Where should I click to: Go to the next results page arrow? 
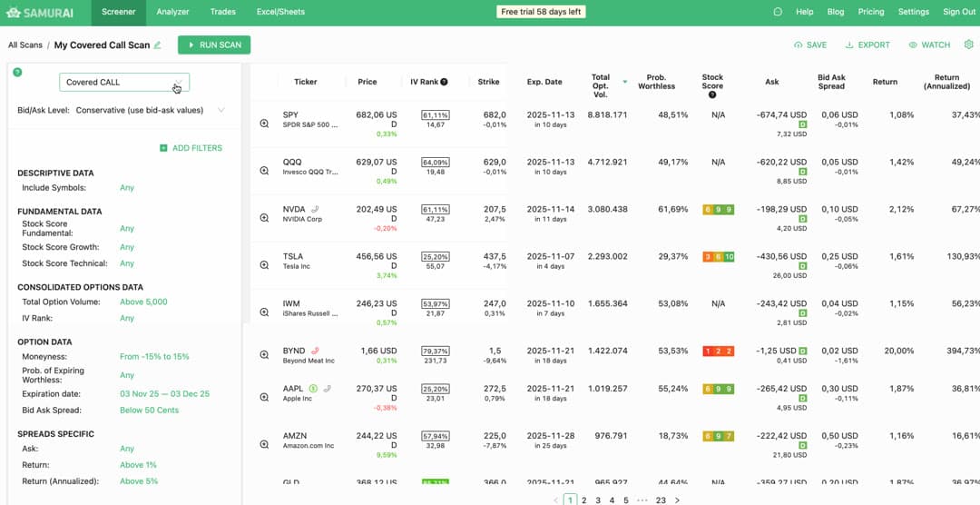677,500
